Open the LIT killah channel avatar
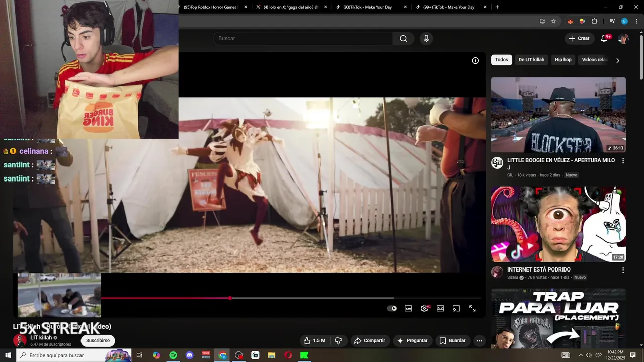 pos(20,341)
